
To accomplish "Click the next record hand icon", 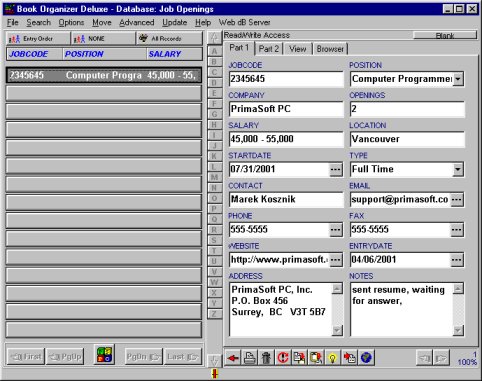I will click(x=441, y=358).
